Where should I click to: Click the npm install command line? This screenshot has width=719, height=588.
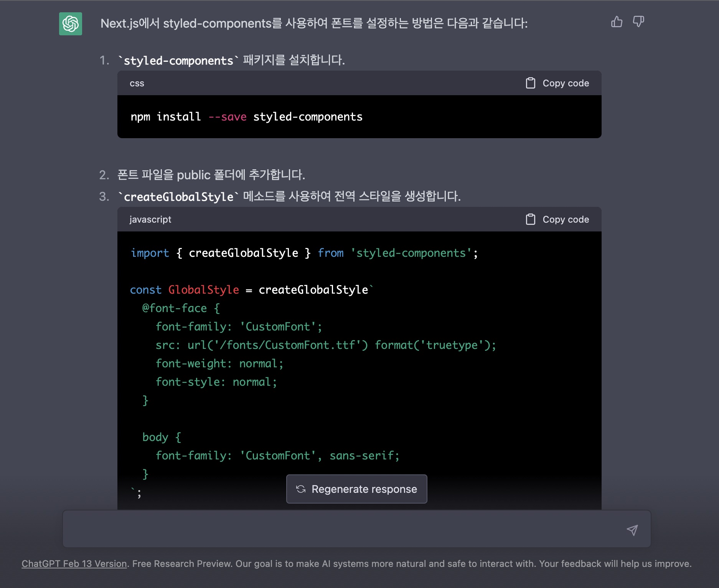246,117
